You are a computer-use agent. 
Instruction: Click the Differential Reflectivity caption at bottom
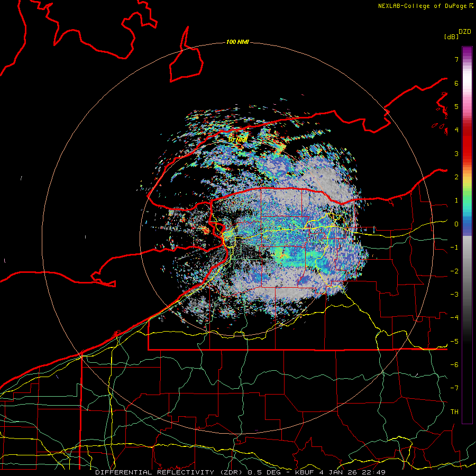tap(240, 472)
